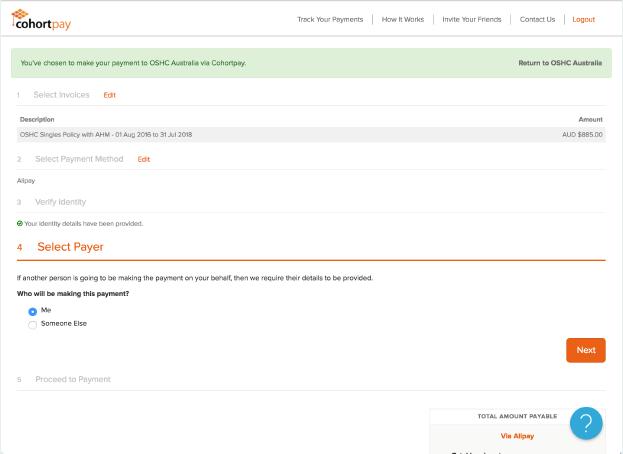Click the orange Next button
The height and width of the screenshot is (454, 623).
pos(586,350)
